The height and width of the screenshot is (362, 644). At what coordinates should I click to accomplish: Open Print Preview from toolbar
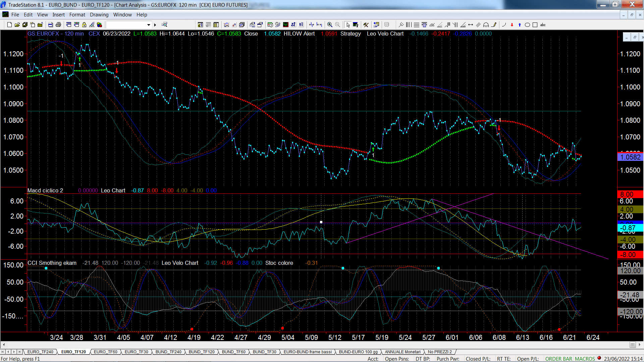50,24
